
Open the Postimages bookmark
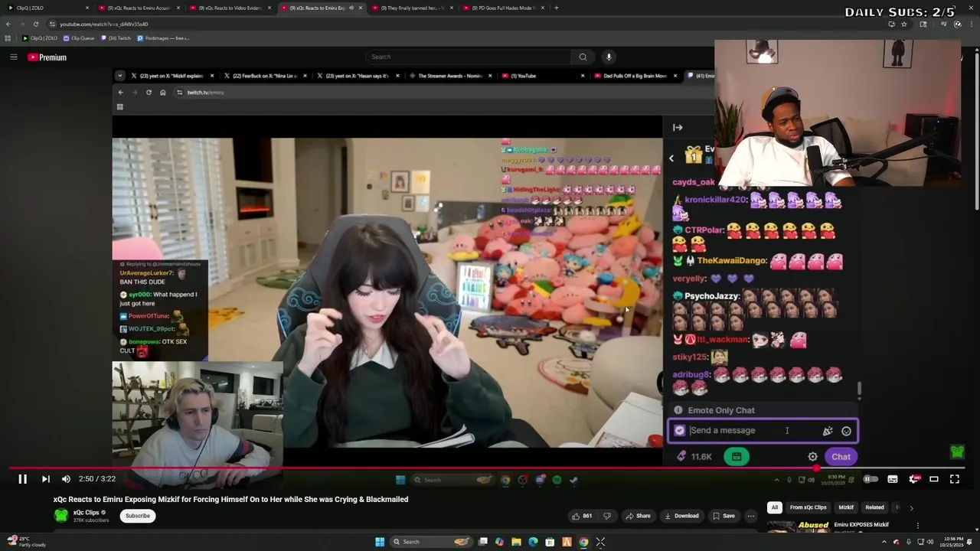pyautogui.click(x=164, y=37)
